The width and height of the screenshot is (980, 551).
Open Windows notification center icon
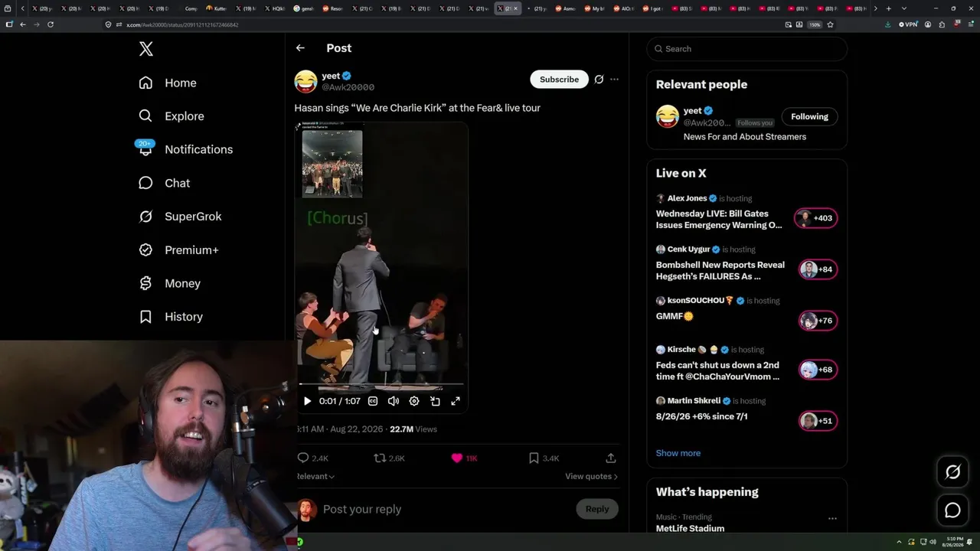point(970,542)
